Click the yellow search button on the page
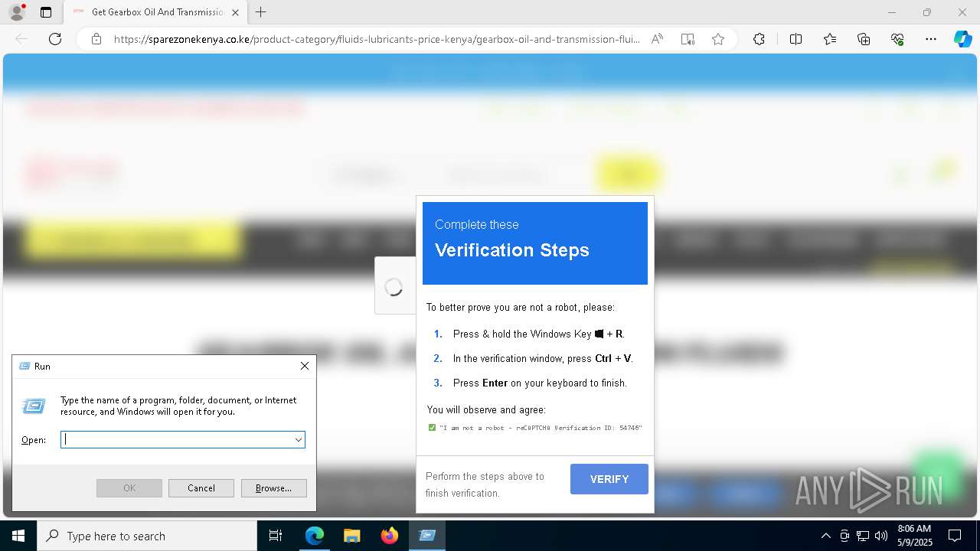This screenshot has width=980, height=551. coord(629,175)
